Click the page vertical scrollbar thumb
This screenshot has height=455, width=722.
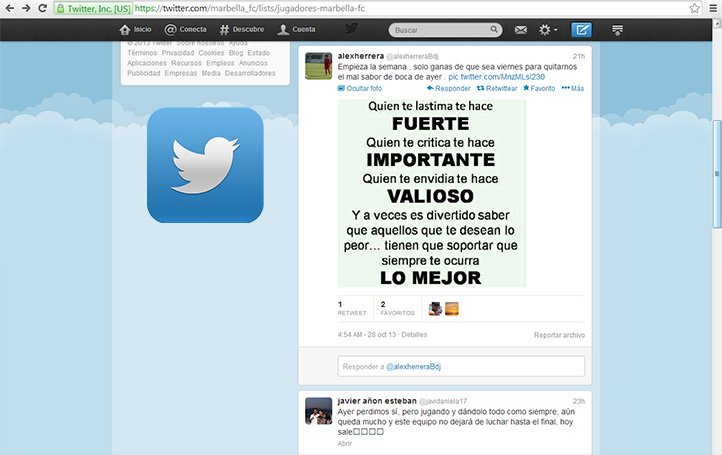717,174
